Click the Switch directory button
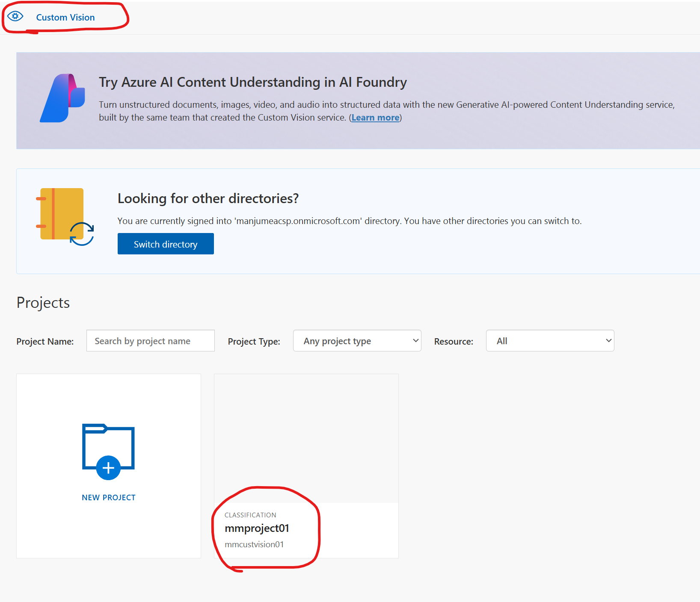This screenshot has width=700, height=602. [x=166, y=244]
